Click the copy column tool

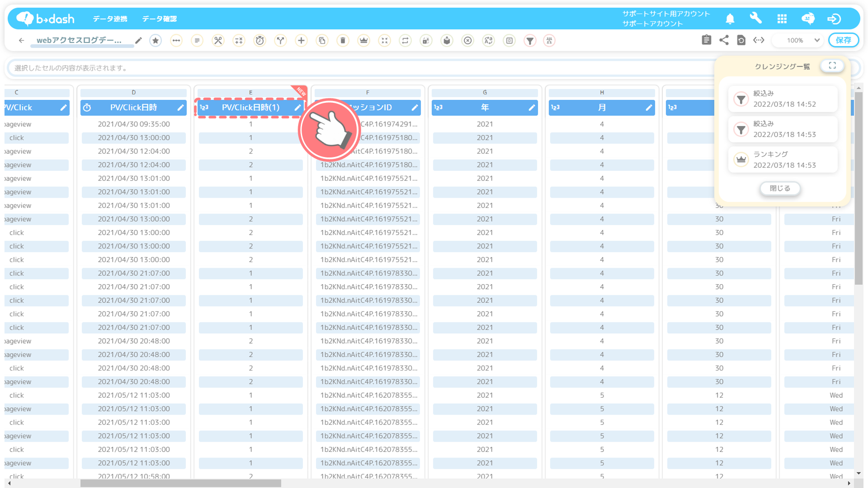322,40
